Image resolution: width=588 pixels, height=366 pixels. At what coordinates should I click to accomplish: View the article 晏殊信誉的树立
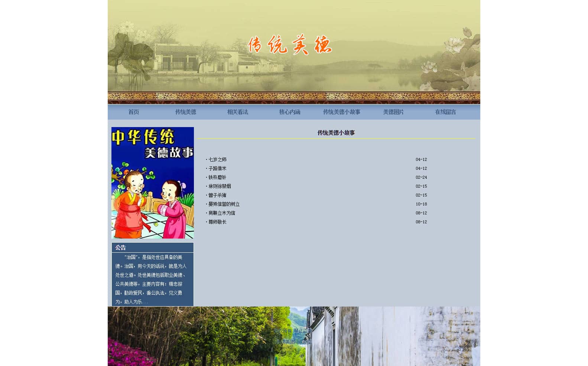coord(224,204)
